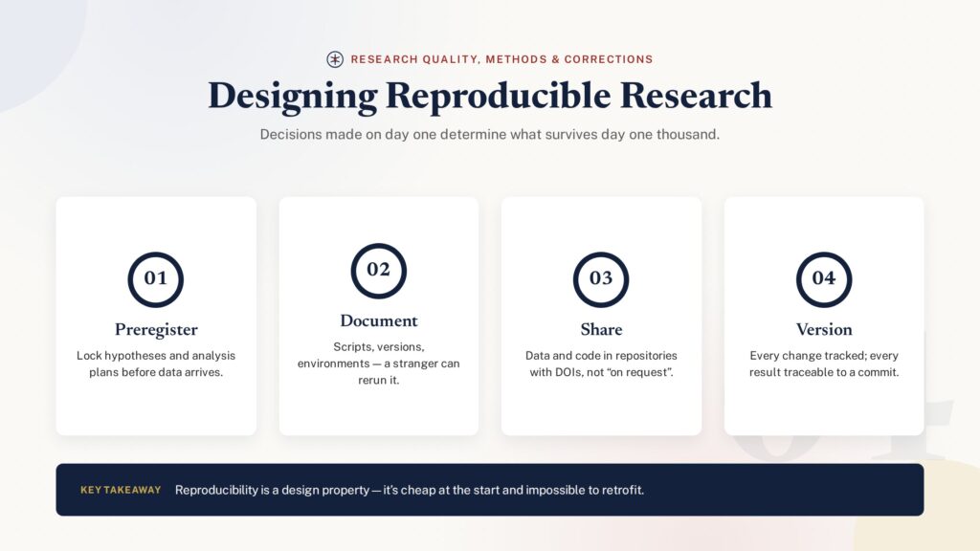980x551 pixels.
Task: Click the 'Document' heading
Action: pos(379,320)
